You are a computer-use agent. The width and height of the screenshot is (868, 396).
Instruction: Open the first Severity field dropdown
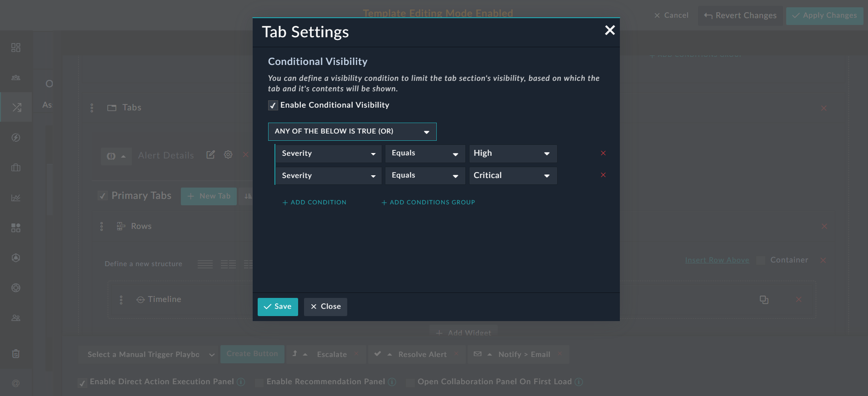[x=328, y=153]
